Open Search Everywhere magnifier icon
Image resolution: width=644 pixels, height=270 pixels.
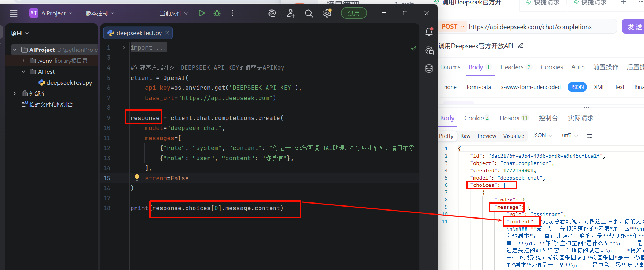tap(309, 13)
